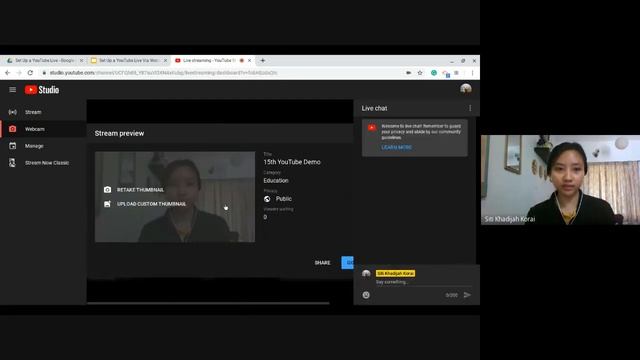Click the Say something chat input field
The height and width of the screenshot is (360, 640).
pos(424,282)
